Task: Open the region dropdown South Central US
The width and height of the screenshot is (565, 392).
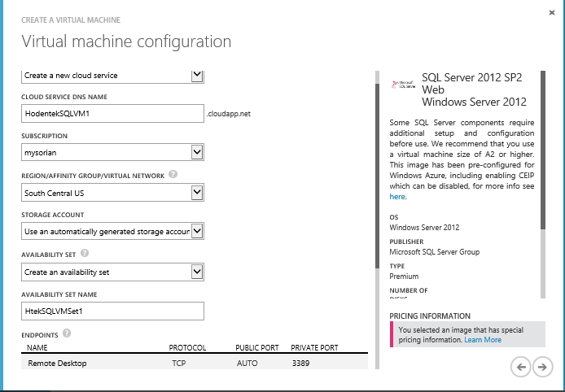Action: [x=113, y=193]
